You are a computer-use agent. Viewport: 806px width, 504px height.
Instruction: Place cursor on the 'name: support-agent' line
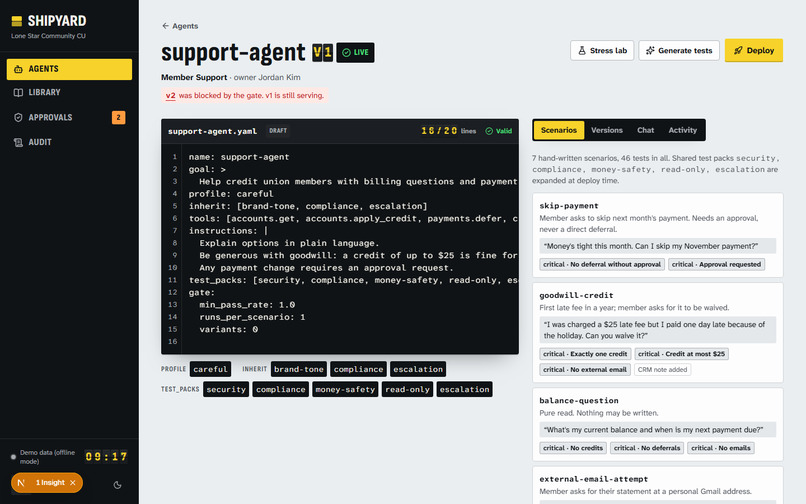[239, 157]
